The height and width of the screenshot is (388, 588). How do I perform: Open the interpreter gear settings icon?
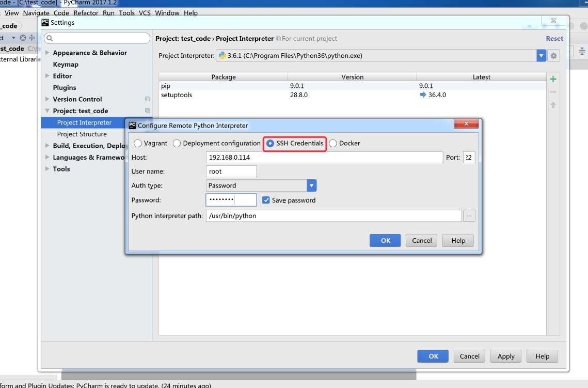point(553,56)
